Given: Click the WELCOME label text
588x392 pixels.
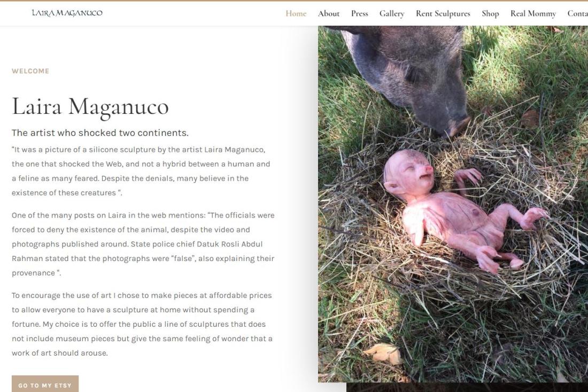Looking at the screenshot, I should 30,71.
